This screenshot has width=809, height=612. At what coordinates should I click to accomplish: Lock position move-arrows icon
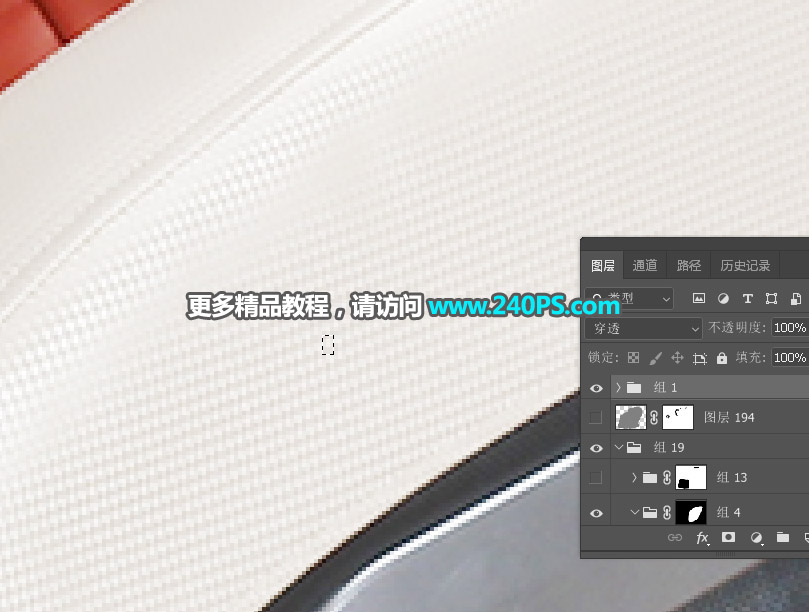tap(677, 358)
